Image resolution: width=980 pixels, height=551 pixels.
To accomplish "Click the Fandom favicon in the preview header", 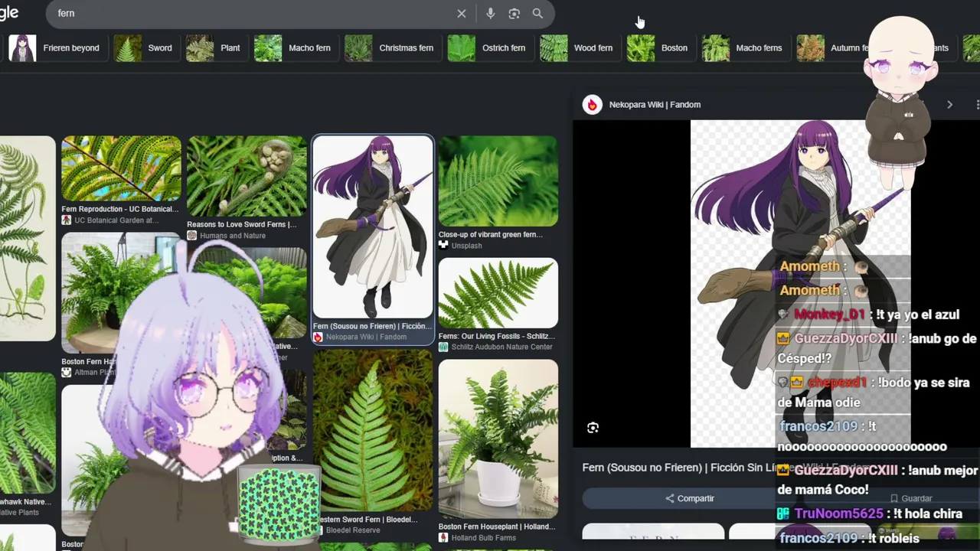I will click(593, 105).
